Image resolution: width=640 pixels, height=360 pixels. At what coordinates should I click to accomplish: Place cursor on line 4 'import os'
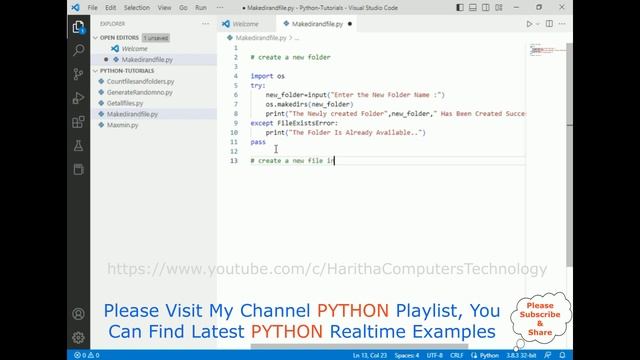pos(268,76)
